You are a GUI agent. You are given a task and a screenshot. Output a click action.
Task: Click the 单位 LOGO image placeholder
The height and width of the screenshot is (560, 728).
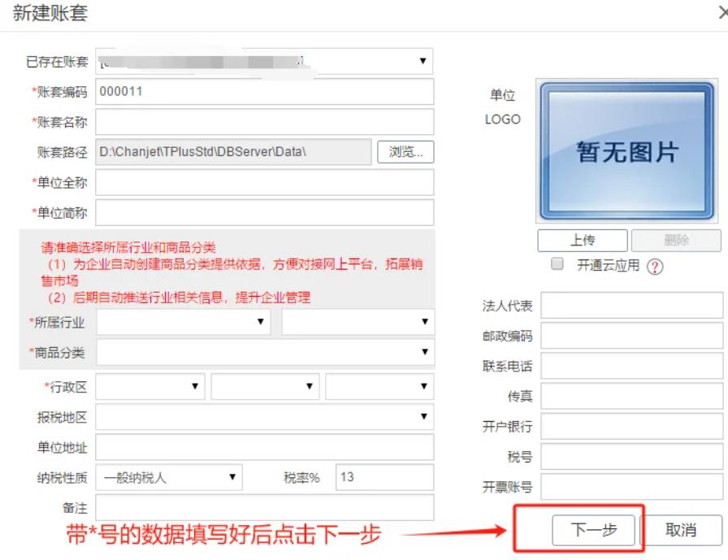point(626,151)
